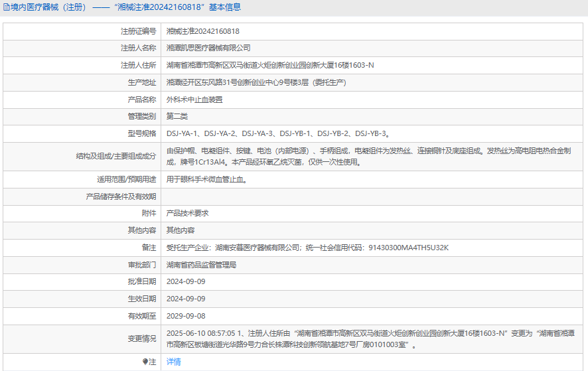Click the 产品技术要求 attachment value
The width and height of the screenshot is (588, 371).
pos(188,213)
